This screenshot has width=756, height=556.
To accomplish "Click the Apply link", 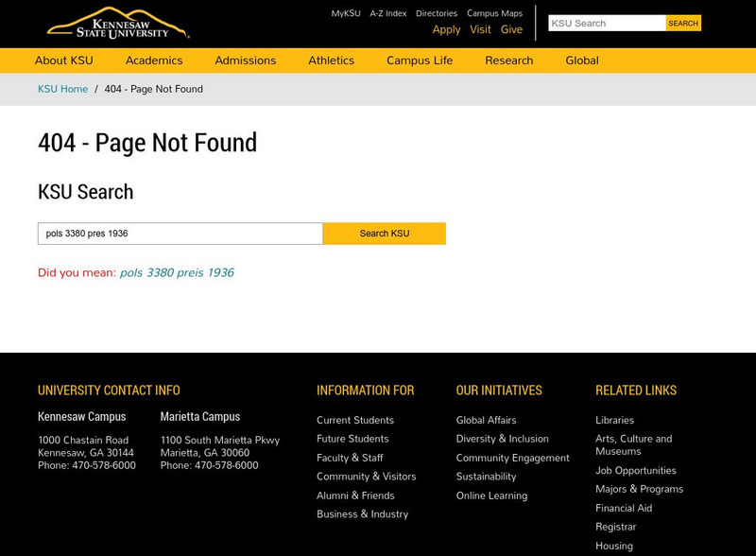I will click(x=446, y=29).
